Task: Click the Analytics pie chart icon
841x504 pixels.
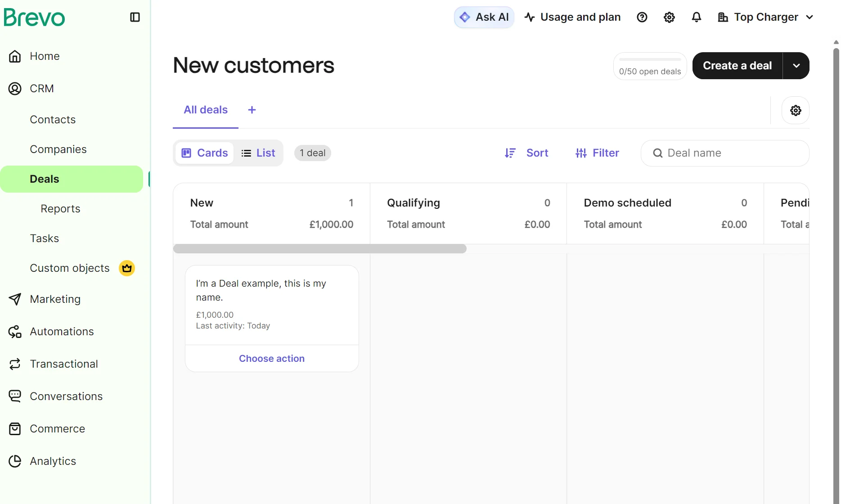Action: pos(15,461)
